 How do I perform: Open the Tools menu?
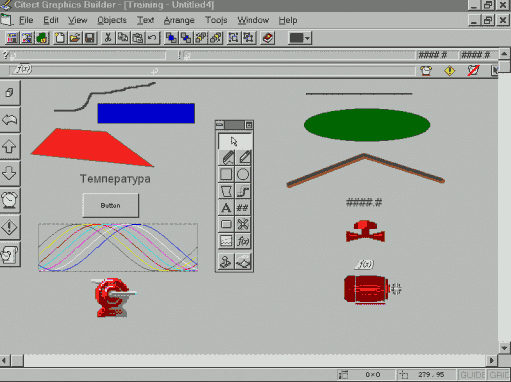[x=216, y=20]
